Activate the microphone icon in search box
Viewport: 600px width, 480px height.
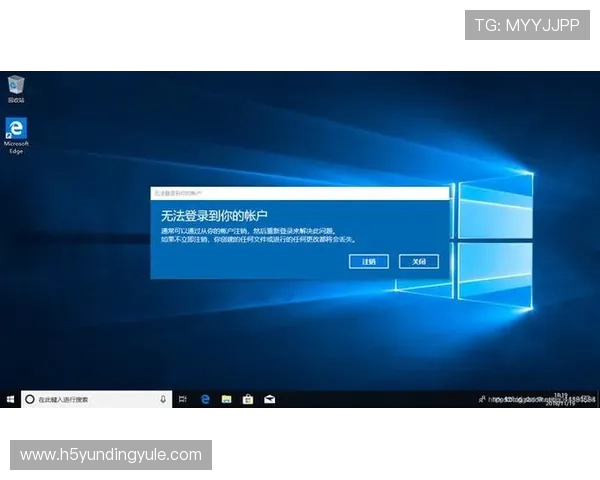pos(163,399)
